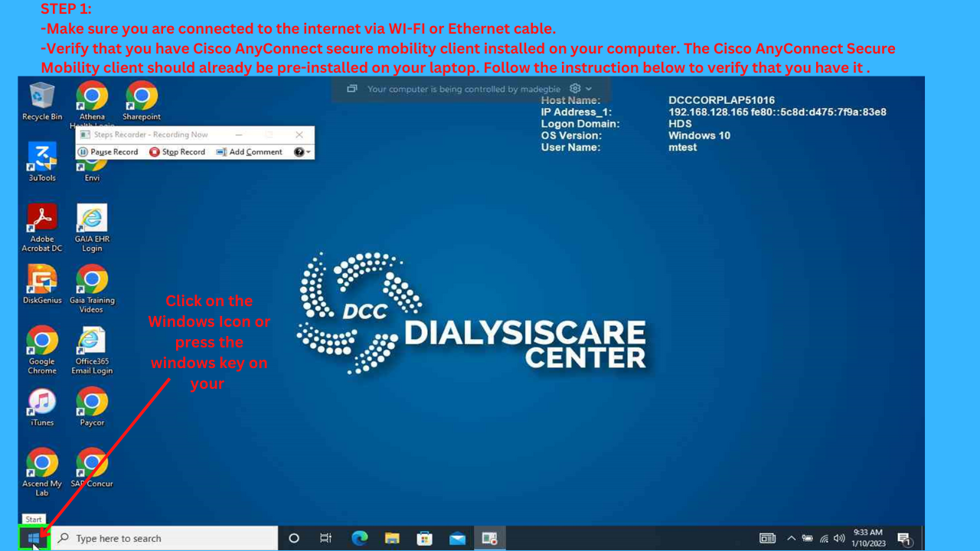Click the touch keyboard tray icon
The image size is (980, 551).
[767, 539]
